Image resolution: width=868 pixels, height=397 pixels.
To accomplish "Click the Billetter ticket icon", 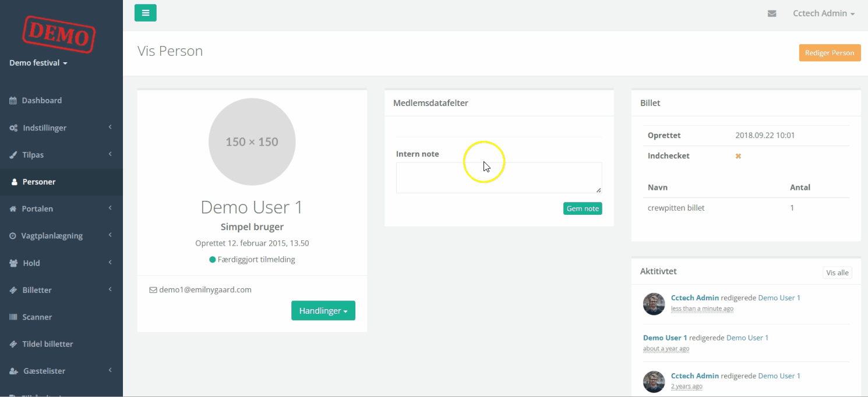I will click(13, 290).
